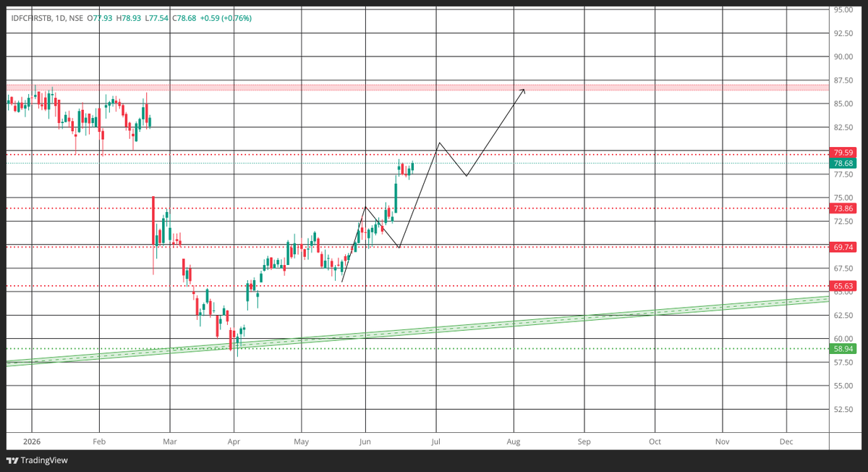The image size is (868, 472).
Task: Click the low value L77.54
Action: pos(156,18)
